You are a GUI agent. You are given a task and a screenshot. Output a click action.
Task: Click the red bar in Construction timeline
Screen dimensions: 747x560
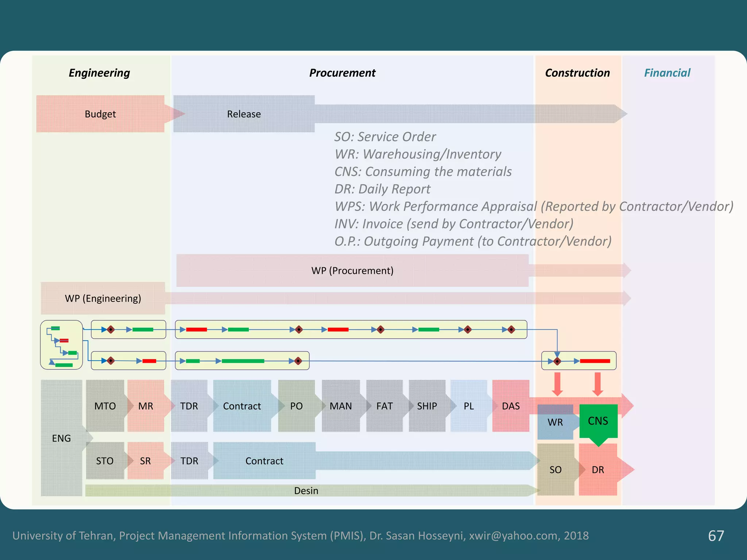[x=595, y=361]
